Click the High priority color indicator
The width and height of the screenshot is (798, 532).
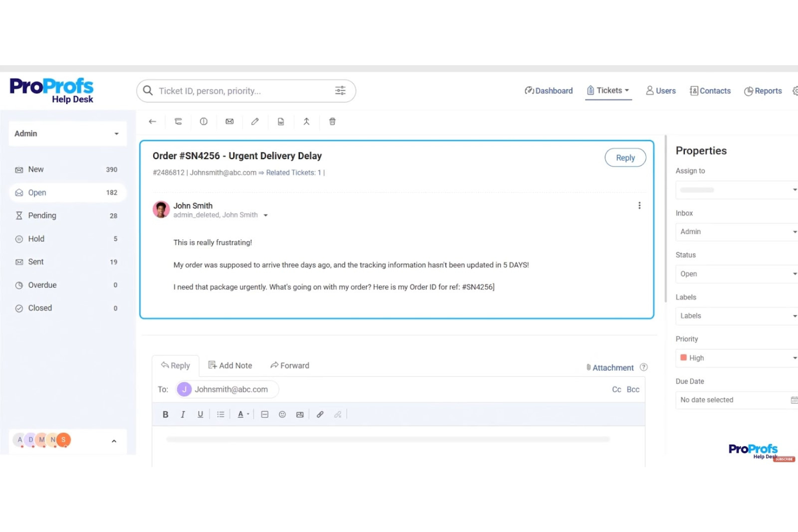coord(683,357)
